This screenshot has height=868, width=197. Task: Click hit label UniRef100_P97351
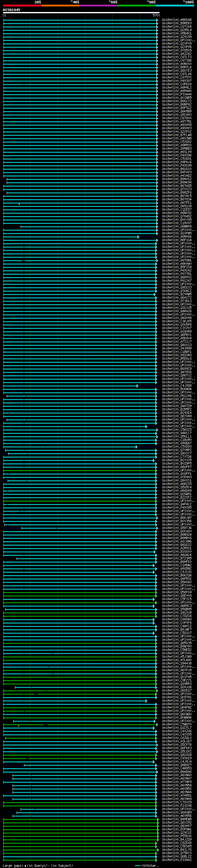point(176,274)
